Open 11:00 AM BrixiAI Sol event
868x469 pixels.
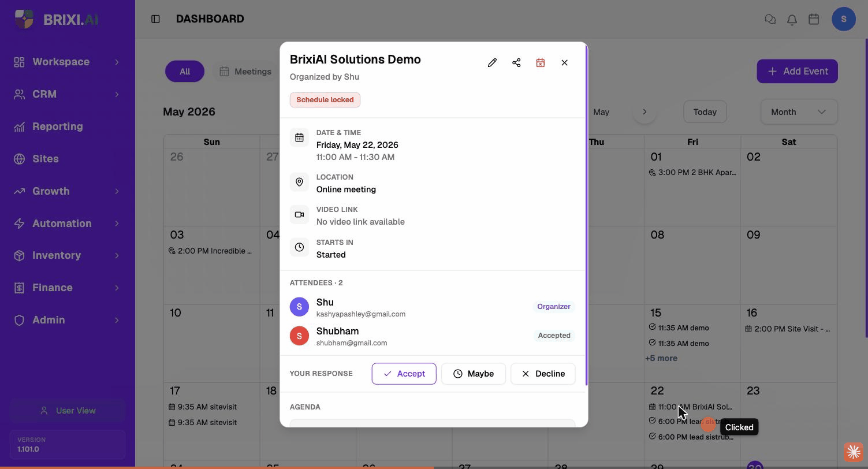[691, 407]
